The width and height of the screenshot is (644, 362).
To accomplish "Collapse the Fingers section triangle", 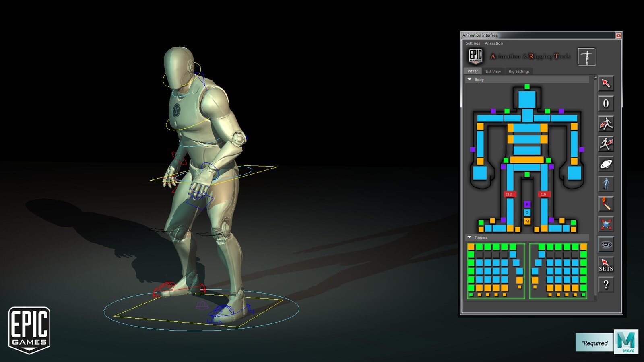I will click(469, 237).
